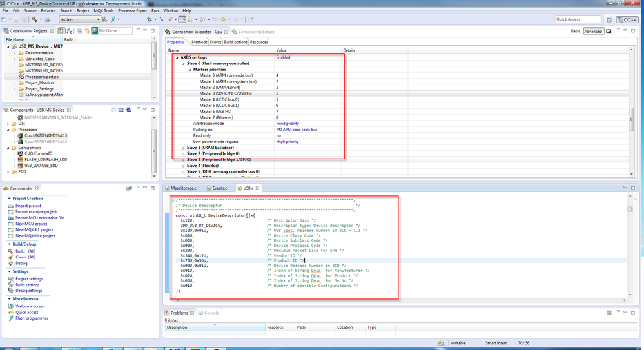Click the print toolbar icon
This screenshot has width=644, height=350.
tap(47, 19)
